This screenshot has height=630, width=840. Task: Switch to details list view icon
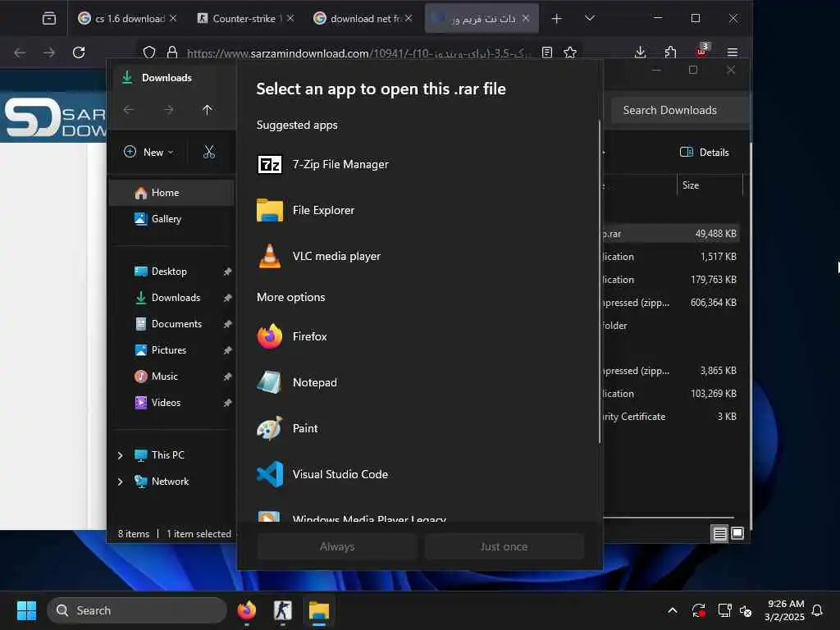coord(720,533)
